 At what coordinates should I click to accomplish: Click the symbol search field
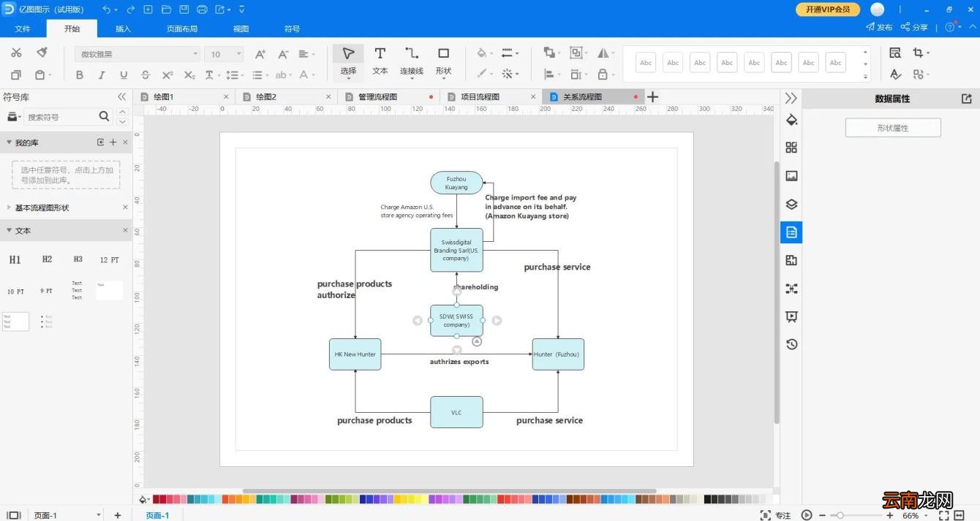tap(60, 117)
